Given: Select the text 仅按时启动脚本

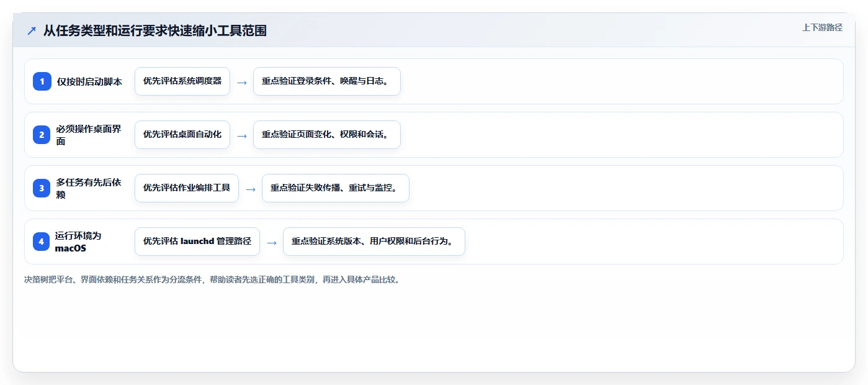Looking at the screenshot, I should click(x=89, y=81).
